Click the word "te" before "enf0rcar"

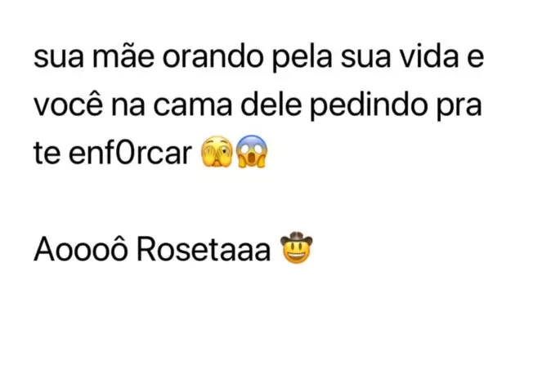47,154
